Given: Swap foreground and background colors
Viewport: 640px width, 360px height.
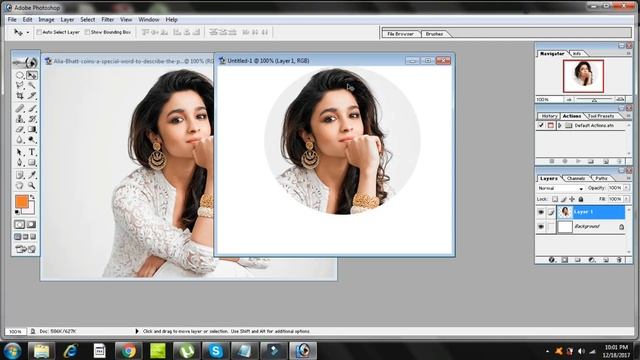Looking at the screenshot, I should 33,197.
